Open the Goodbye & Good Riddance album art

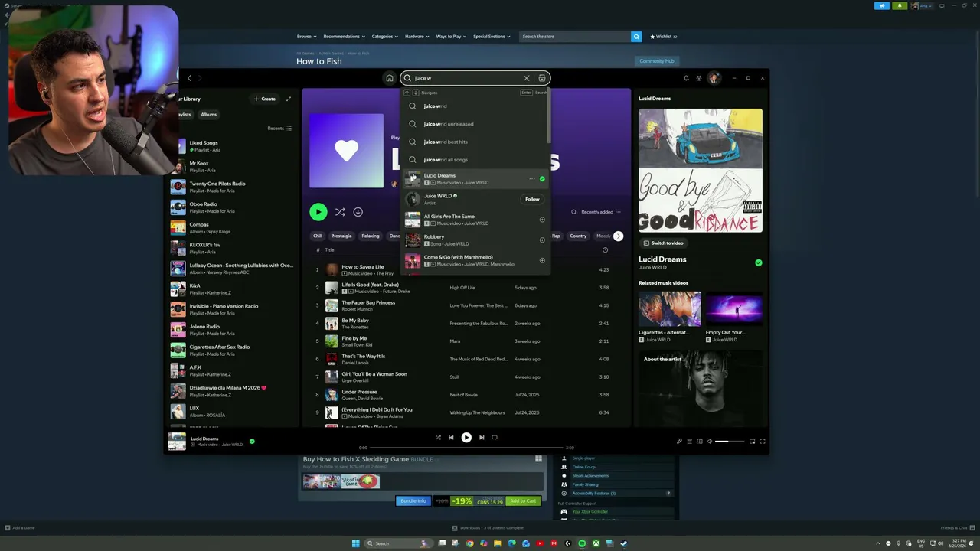[x=701, y=170]
